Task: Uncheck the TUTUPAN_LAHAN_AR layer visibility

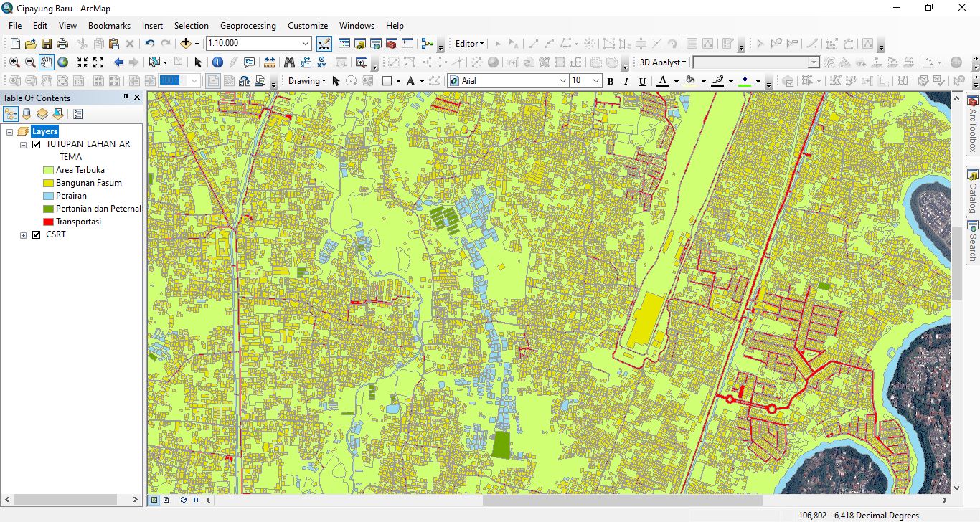Action: point(36,143)
